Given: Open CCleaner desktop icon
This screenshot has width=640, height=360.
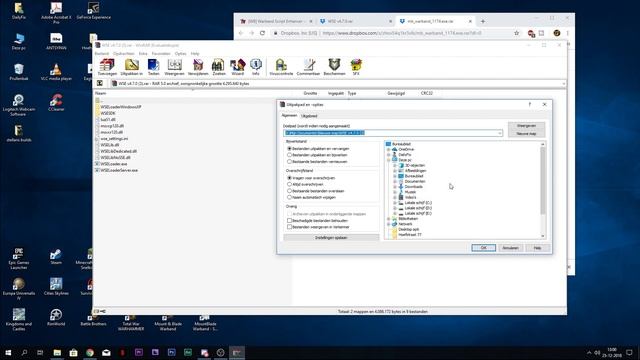Looking at the screenshot, I should (56, 102).
